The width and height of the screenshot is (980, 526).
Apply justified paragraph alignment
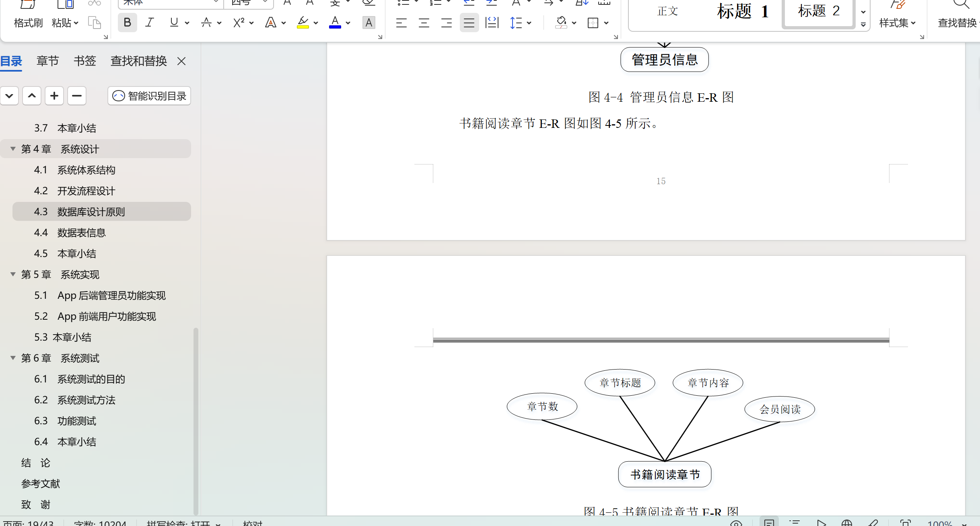469,23
